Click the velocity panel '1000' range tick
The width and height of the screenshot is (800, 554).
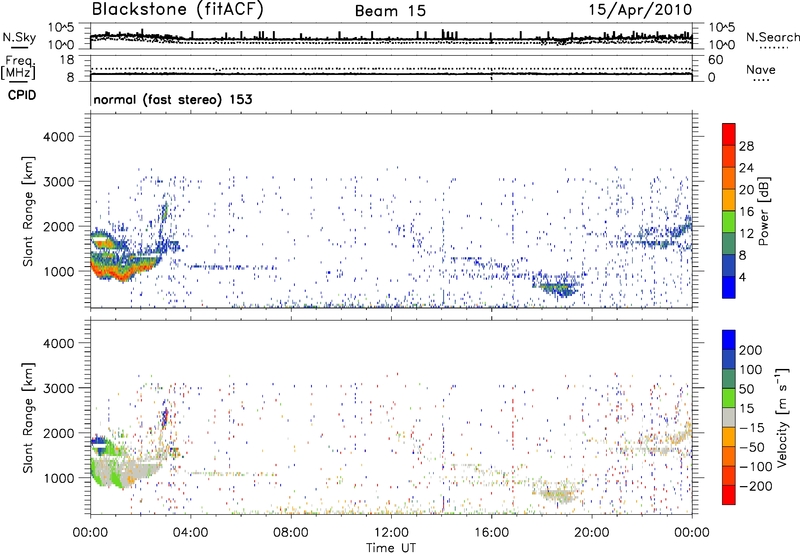click(59, 478)
